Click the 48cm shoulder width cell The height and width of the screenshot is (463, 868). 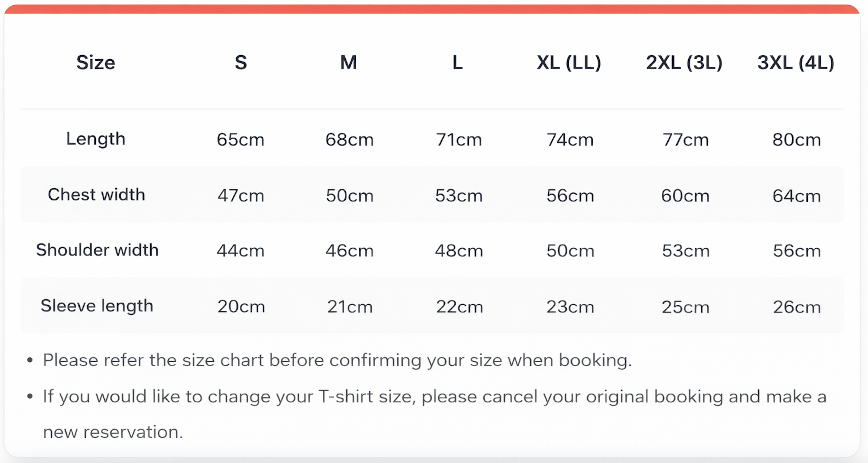point(459,251)
